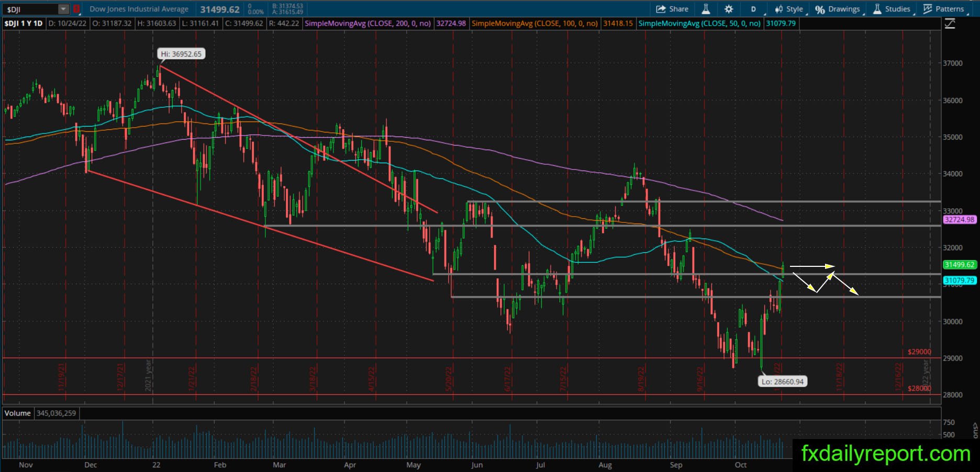Click the 0.00% change value in header
This screenshot has height=472, width=980.
point(255,12)
